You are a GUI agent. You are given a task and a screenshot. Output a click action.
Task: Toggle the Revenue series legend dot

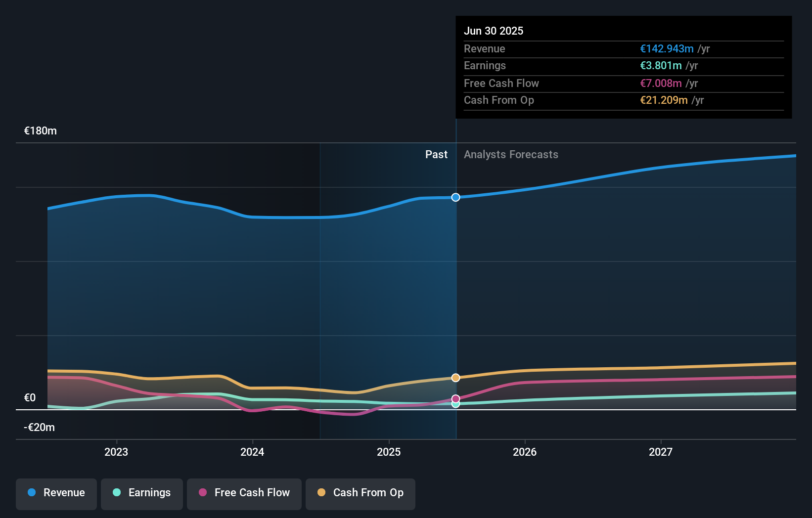coord(32,492)
